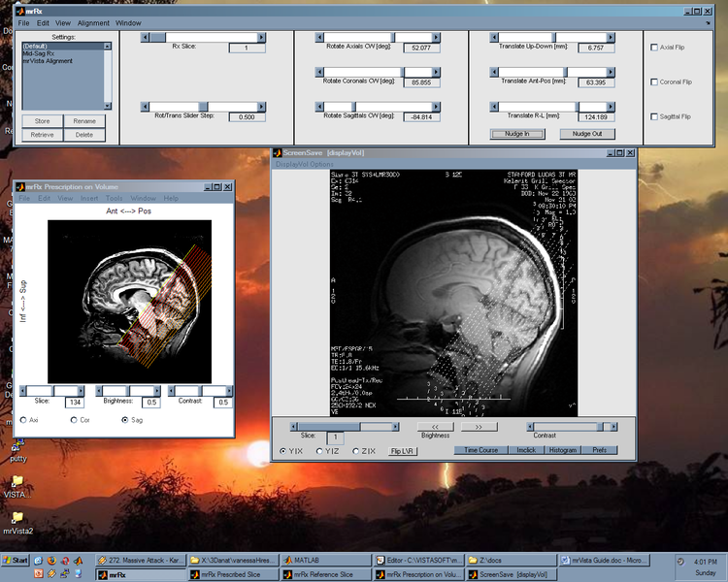The image size is (728, 582).
Task: Switch to mrVista Guide.doc in taskbar
Action: tap(603, 560)
